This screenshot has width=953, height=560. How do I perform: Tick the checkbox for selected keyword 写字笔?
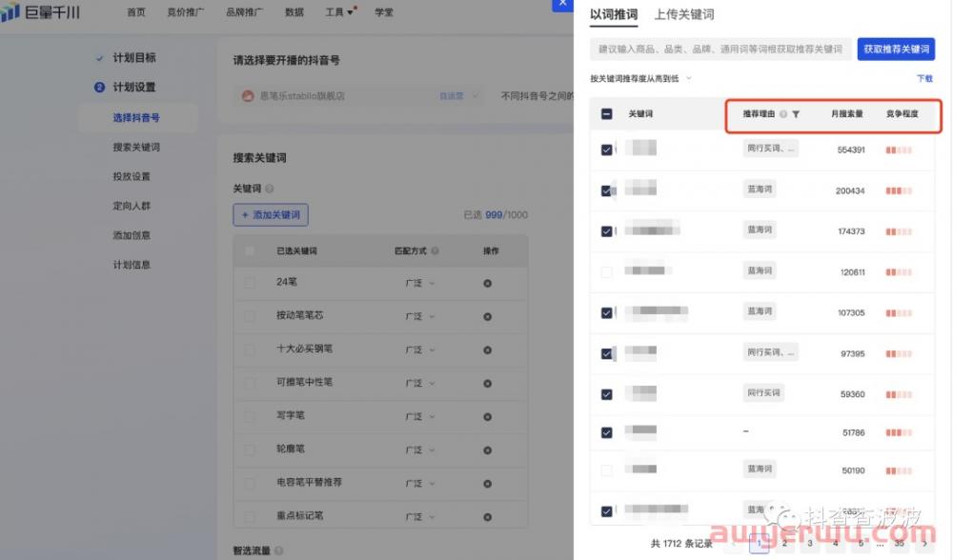pyautogui.click(x=249, y=416)
